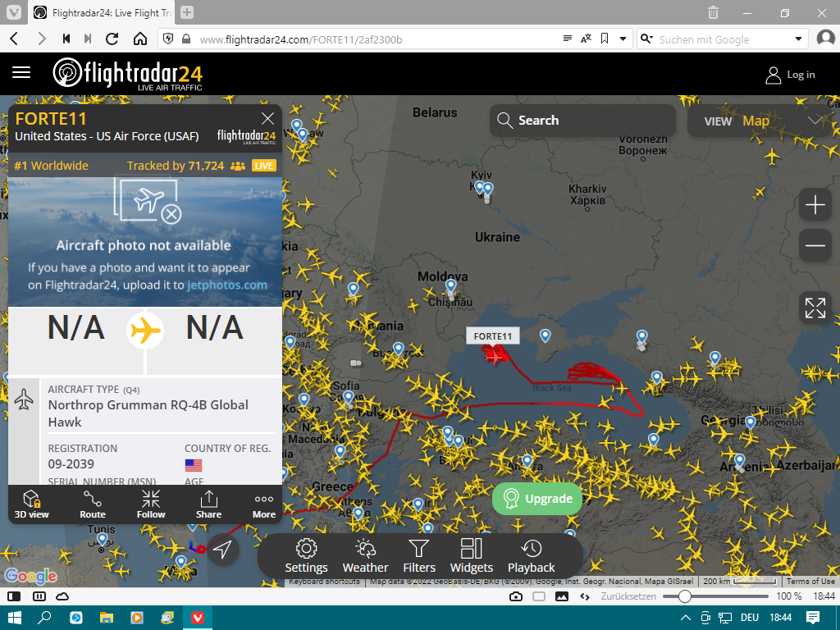This screenshot has width=840, height=630.
Task: Open closed tabs trash icon
Action: click(x=713, y=12)
